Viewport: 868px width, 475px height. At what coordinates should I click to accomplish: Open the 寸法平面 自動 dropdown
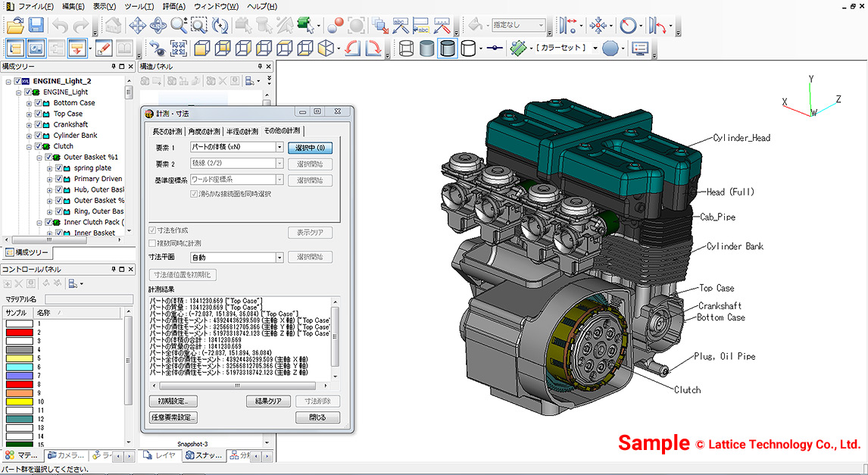(x=279, y=258)
